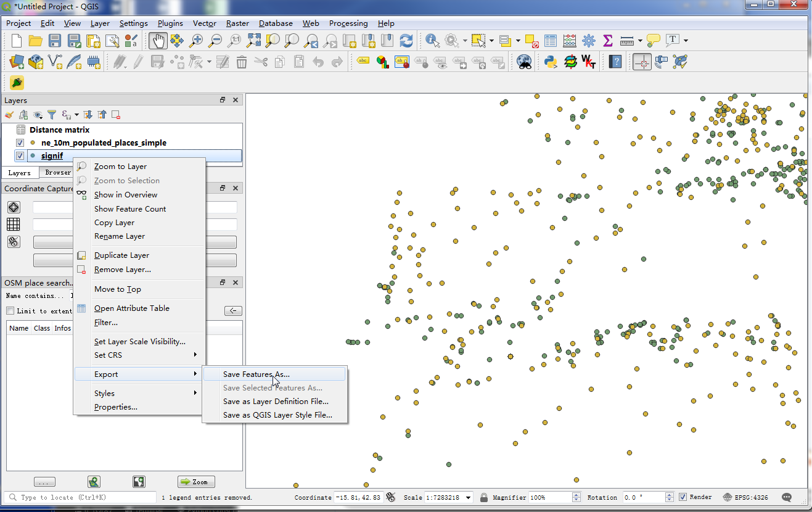Click the Coordinate field in status bar
This screenshot has height=512, width=812.
[x=358, y=497]
